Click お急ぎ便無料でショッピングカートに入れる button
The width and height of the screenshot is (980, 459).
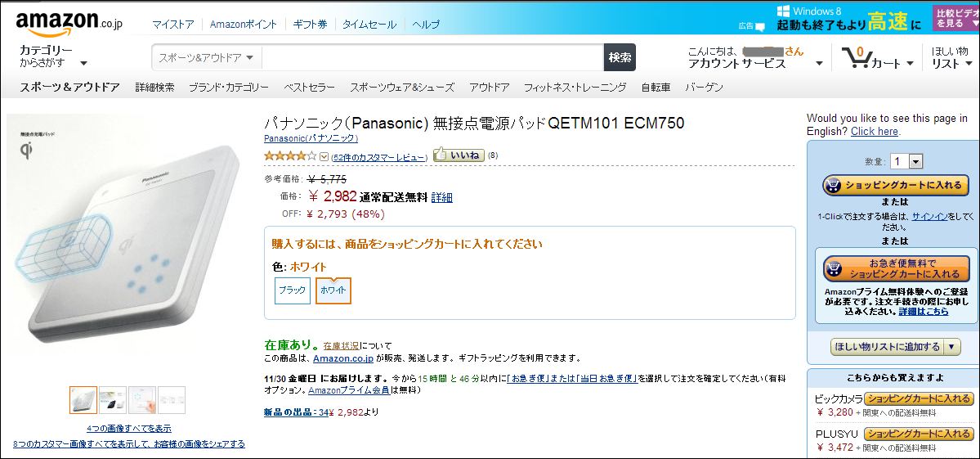pos(895,269)
